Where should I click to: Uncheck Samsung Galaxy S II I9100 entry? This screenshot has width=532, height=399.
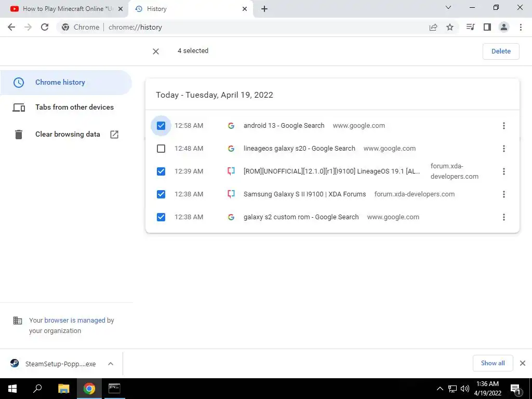coord(161,194)
